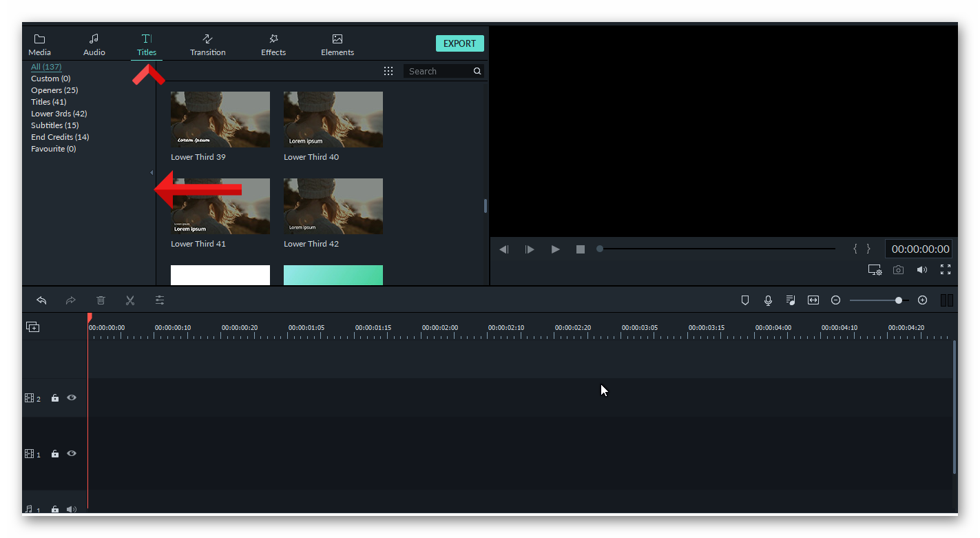Image resolution: width=980 pixels, height=538 pixels.
Task: Toggle lock on video track 2
Action: point(55,398)
